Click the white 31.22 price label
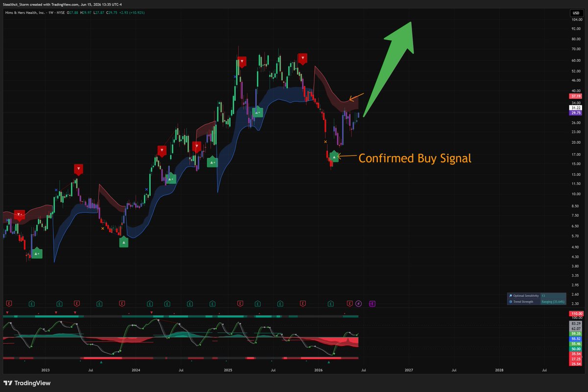588x392 pixels. click(x=575, y=107)
